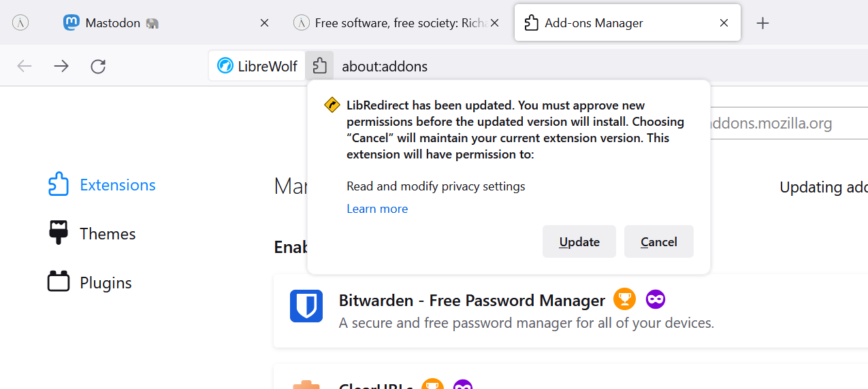
Task: Select Themes in the sidebar
Action: tap(107, 234)
